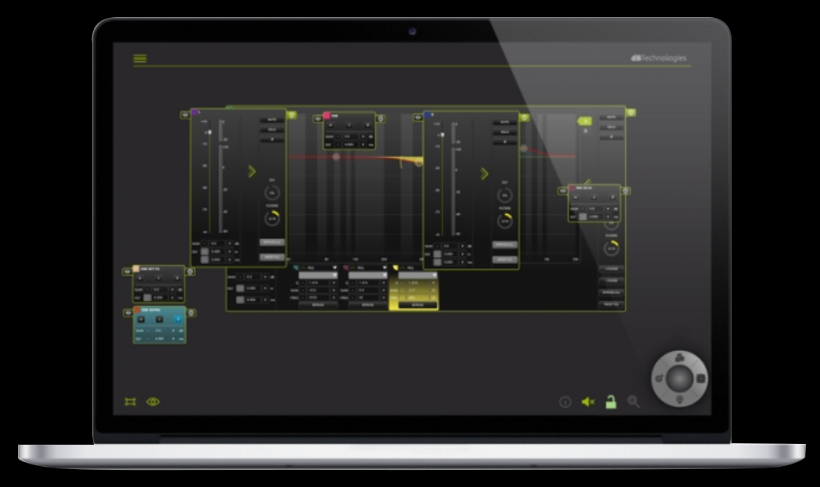
Task: Open the grey combo box in the yellow highlighted EQ filter
Action: tap(417, 275)
